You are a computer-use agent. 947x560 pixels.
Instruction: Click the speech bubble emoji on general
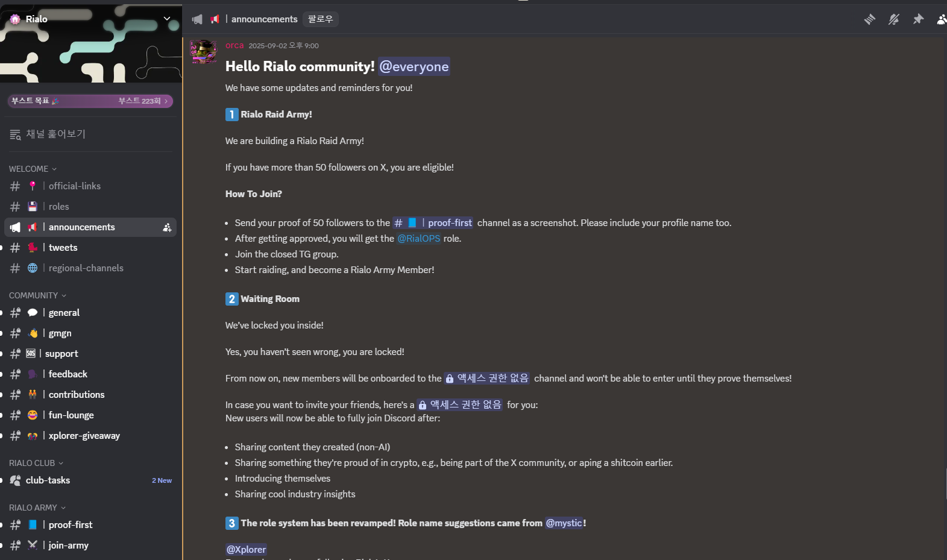point(33,313)
